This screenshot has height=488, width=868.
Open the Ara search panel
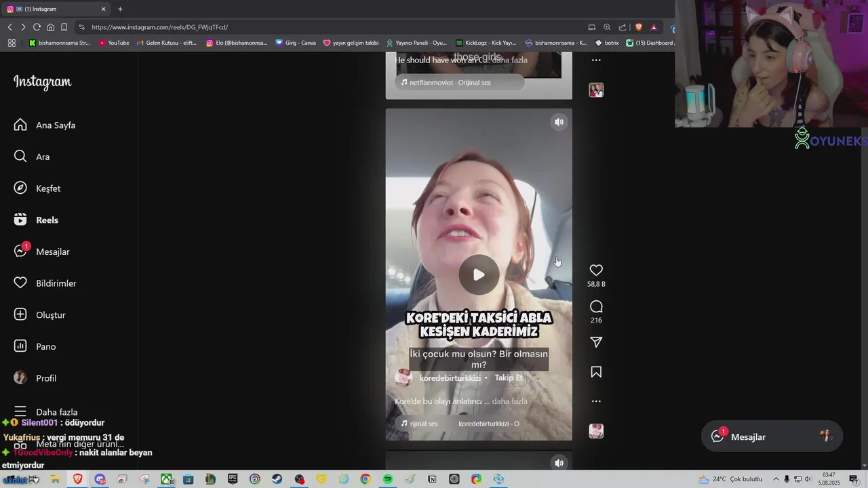click(32, 157)
